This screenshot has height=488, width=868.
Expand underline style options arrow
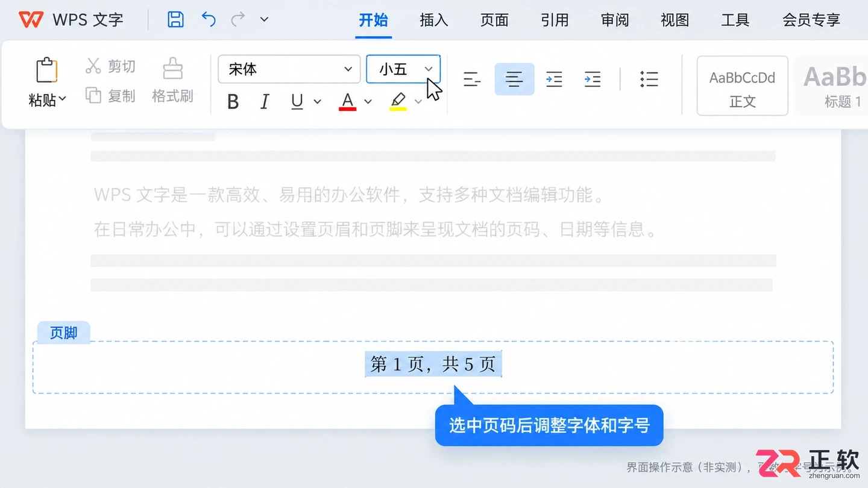318,102
